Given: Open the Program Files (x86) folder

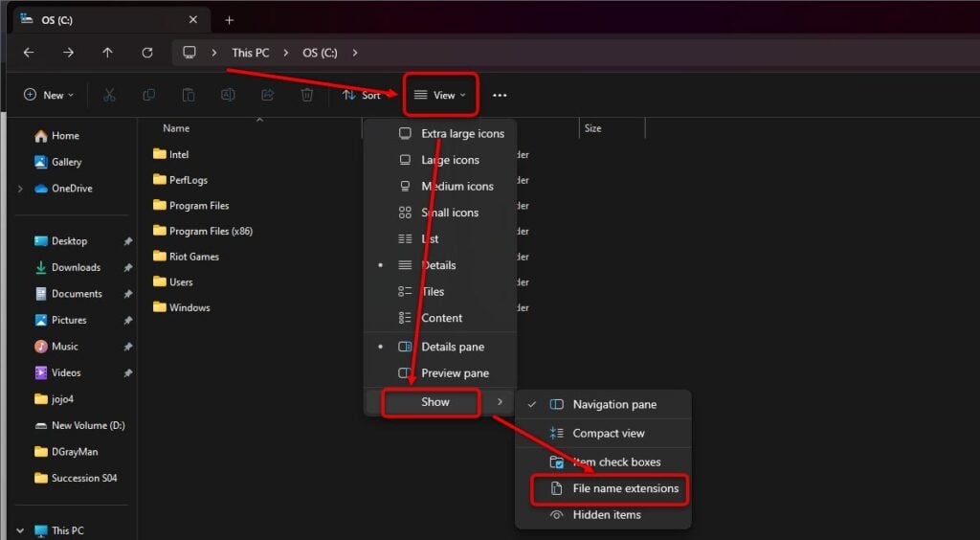Looking at the screenshot, I should (211, 231).
